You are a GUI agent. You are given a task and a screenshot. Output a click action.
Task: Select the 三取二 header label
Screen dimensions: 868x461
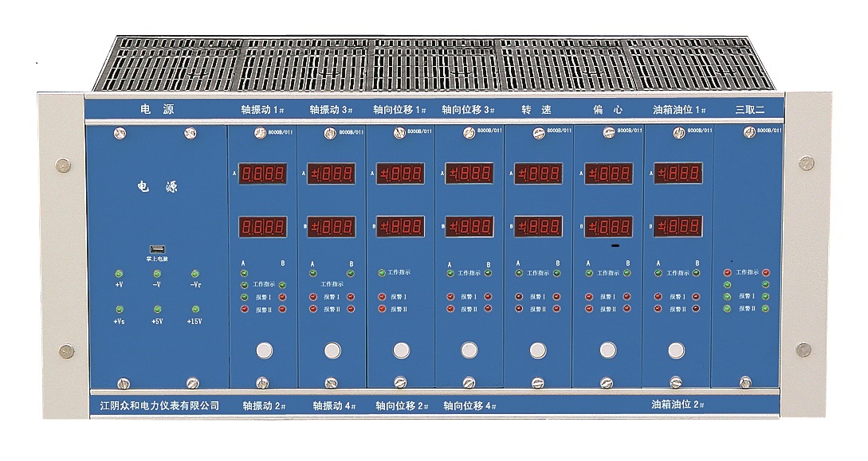coord(749,109)
